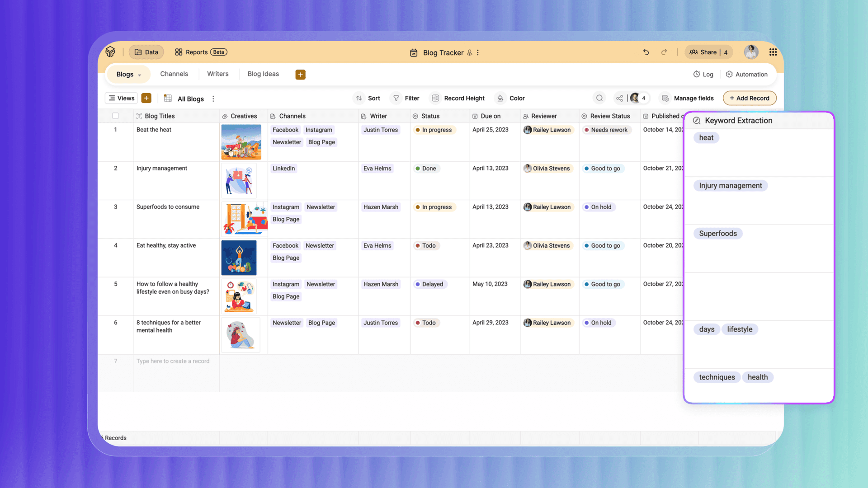Select the row checkbox in the header
Viewport: 868px width, 488px height.
(116, 116)
